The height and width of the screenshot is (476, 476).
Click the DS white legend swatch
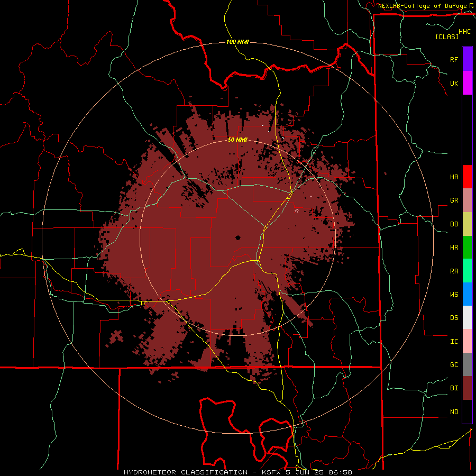pyautogui.click(x=467, y=317)
